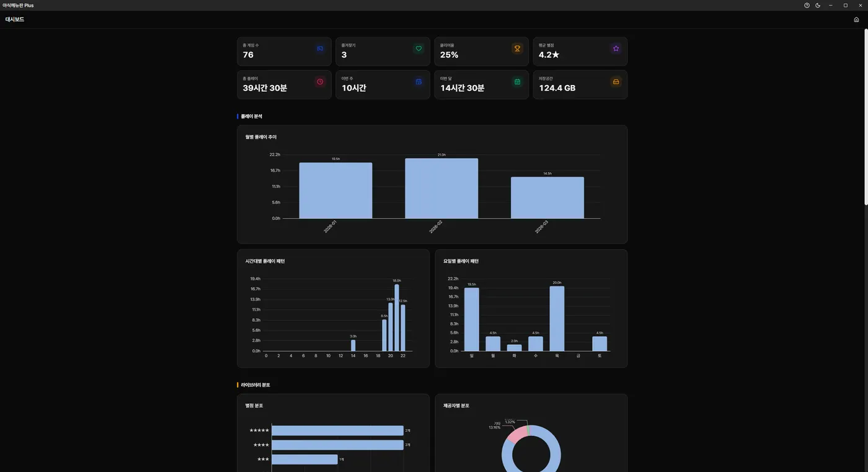Click the 아식메뉴판 Plus window title
The image size is (868, 472).
(x=18, y=6)
